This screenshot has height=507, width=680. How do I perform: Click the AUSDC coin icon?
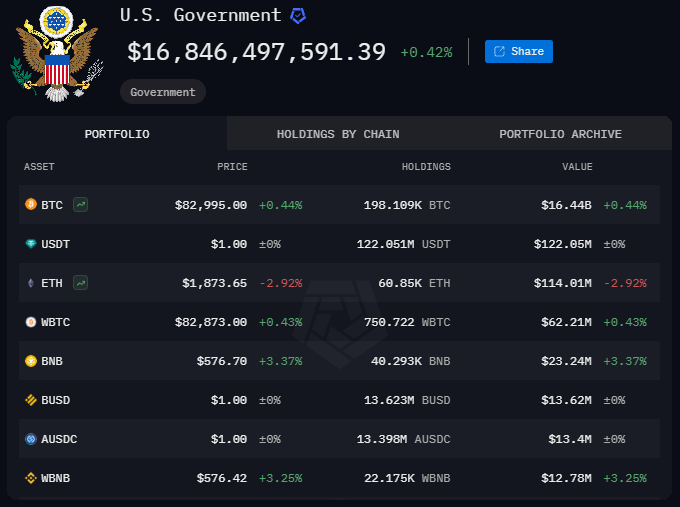point(31,439)
